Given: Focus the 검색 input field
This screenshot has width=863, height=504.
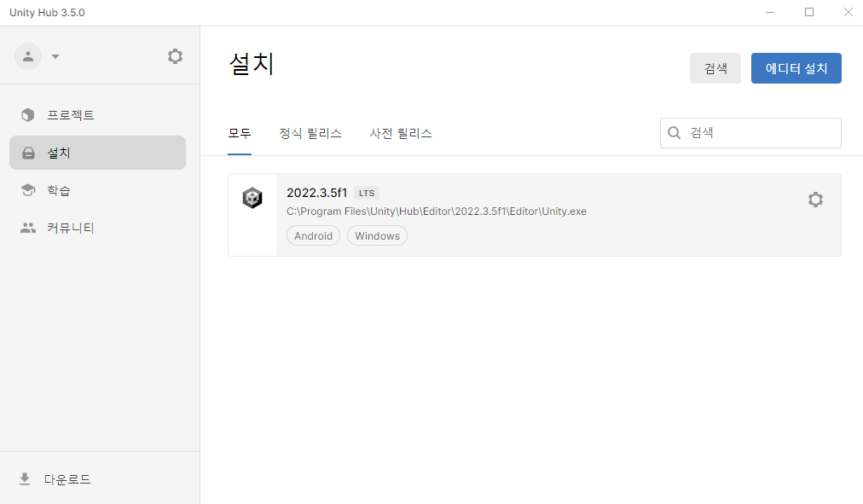Looking at the screenshot, I should 750,132.
